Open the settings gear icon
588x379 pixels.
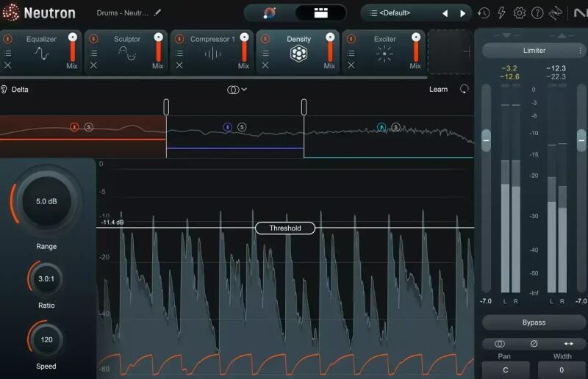tap(520, 13)
